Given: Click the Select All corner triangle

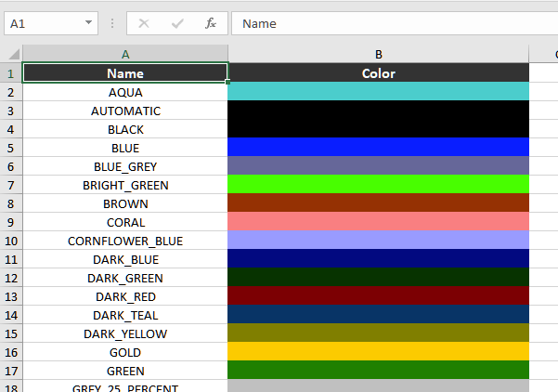Looking at the screenshot, I should pyautogui.click(x=14, y=54).
